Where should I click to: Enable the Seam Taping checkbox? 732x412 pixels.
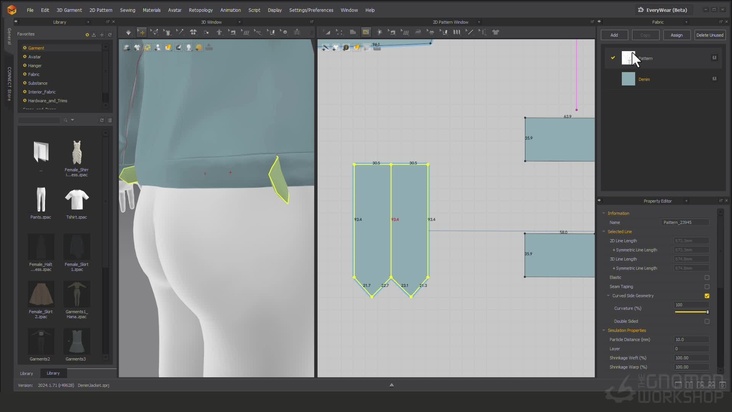coord(707,286)
